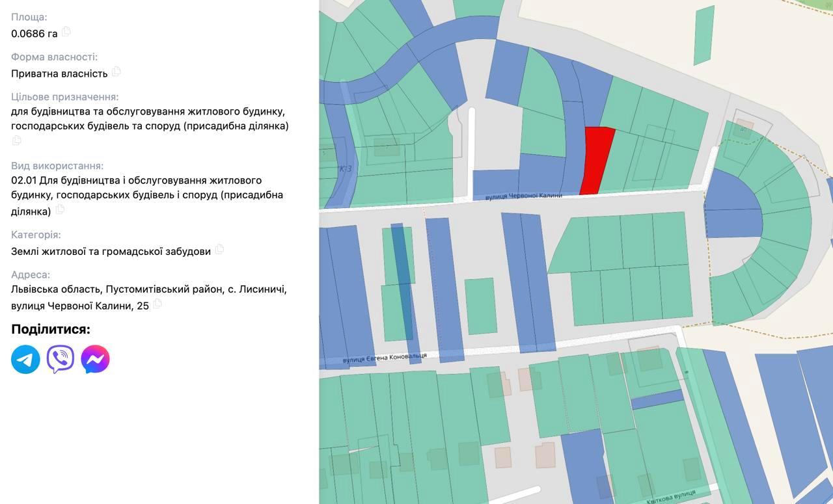
Task: Click the Землі житлової та громадської забудови text
Action: [111, 251]
